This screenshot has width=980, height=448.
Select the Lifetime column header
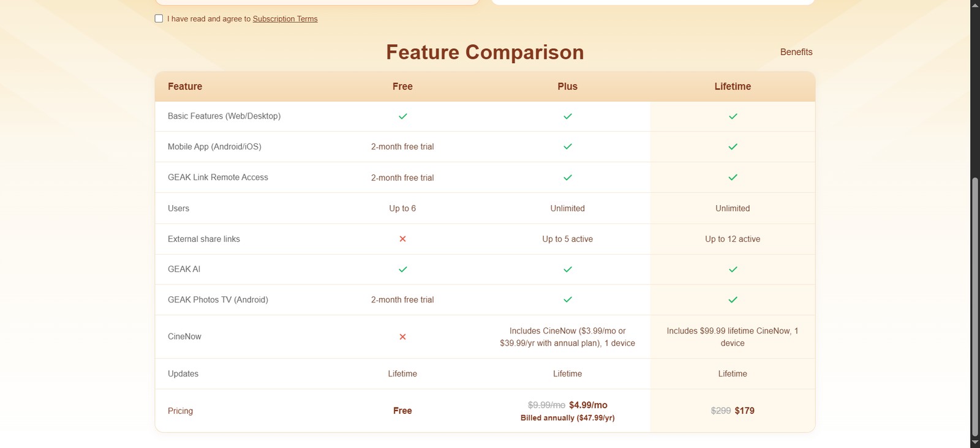pyautogui.click(x=733, y=86)
